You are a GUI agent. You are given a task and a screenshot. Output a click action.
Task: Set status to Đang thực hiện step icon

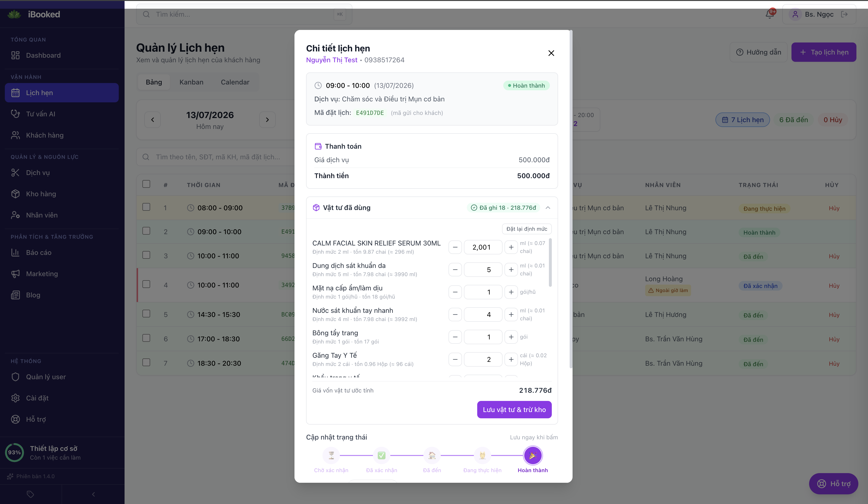[482, 456]
